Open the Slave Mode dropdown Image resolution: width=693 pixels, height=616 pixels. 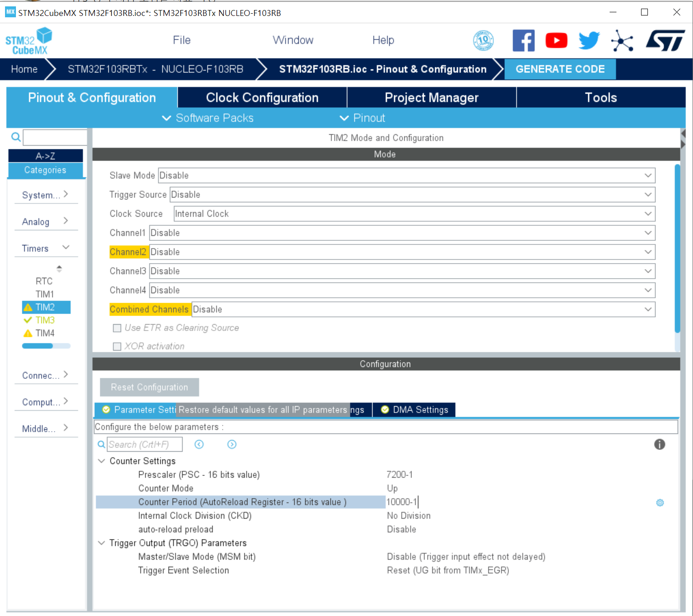click(406, 176)
